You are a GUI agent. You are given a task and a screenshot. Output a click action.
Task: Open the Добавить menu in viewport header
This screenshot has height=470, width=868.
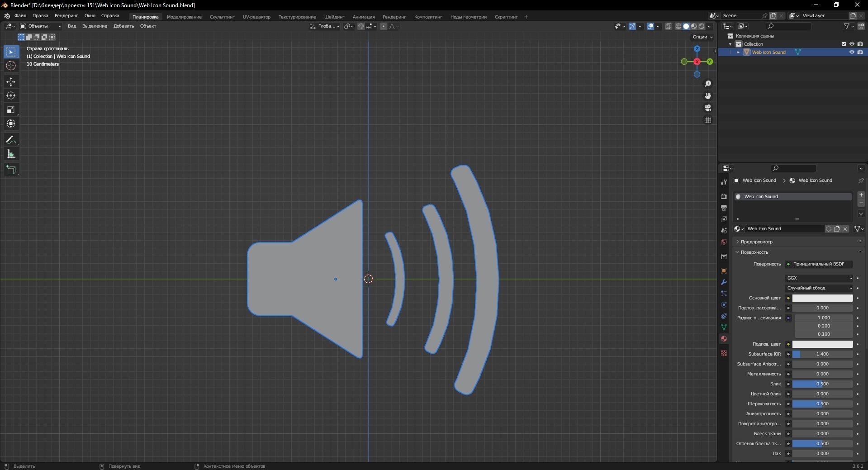point(123,26)
